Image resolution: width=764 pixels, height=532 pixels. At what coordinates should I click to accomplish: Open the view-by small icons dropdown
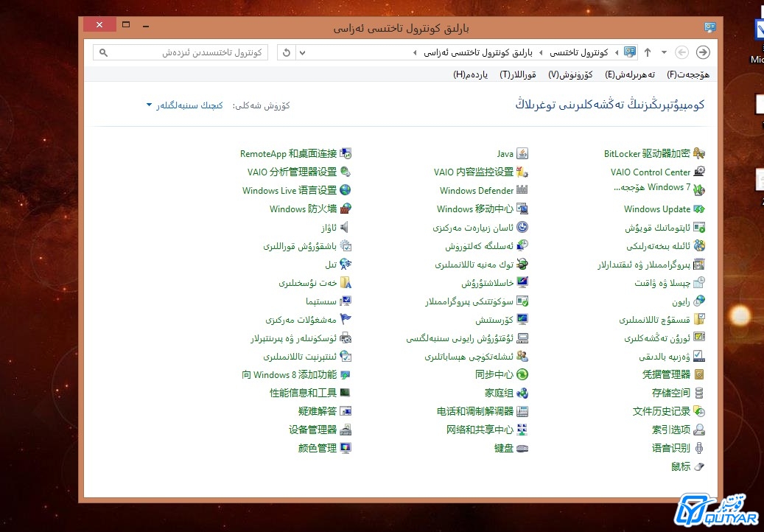[x=185, y=105]
